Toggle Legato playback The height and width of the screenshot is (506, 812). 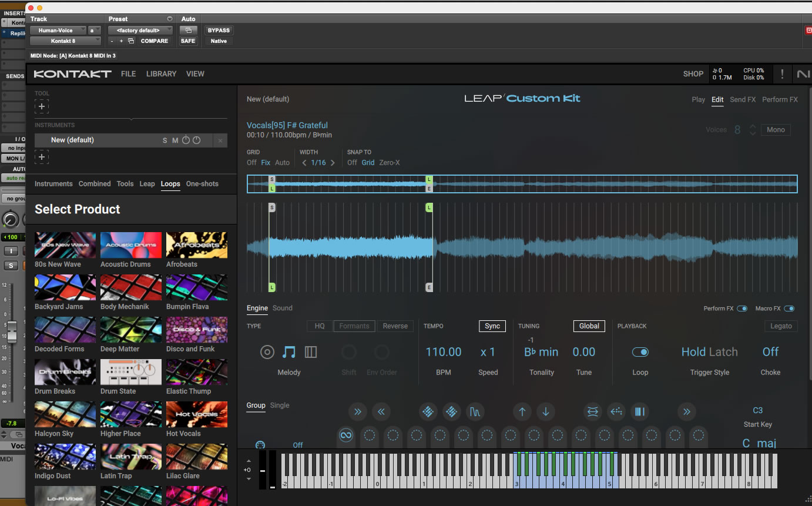coord(781,326)
